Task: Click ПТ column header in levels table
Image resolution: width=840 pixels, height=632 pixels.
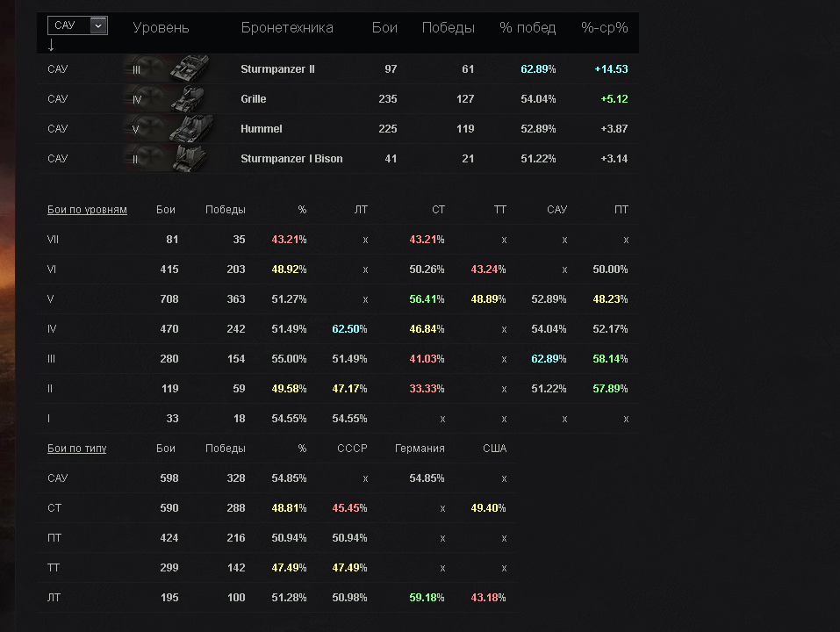Action: pos(621,210)
